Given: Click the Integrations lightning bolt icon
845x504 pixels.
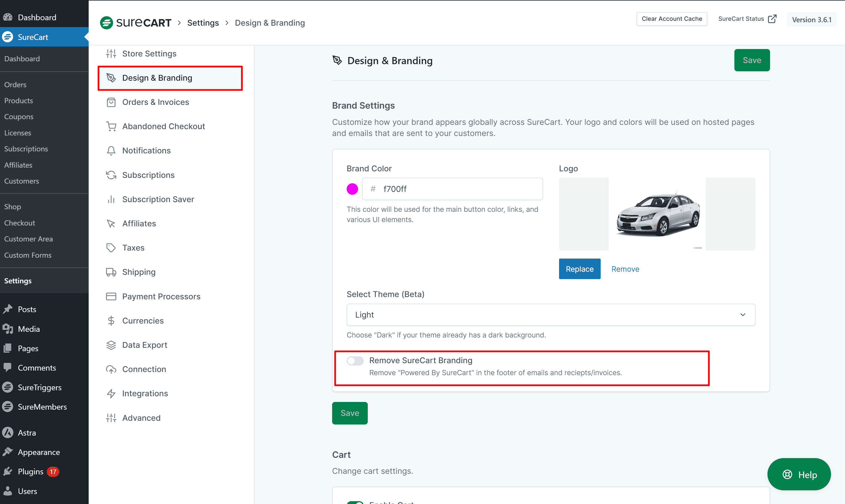Looking at the screenshot, I should pyautogui.click(x=111, y=393).
